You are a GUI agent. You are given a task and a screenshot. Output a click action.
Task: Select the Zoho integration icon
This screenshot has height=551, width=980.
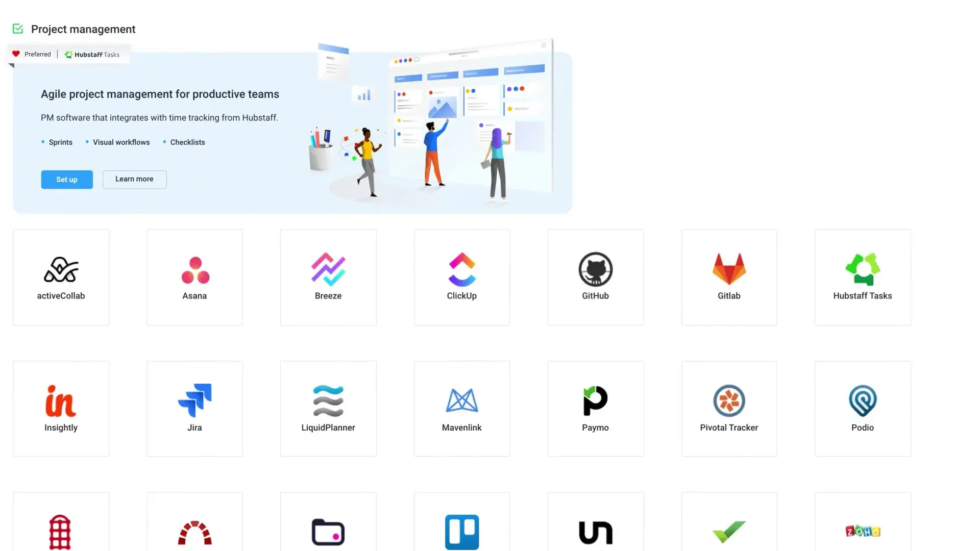(x=862, y=532)
